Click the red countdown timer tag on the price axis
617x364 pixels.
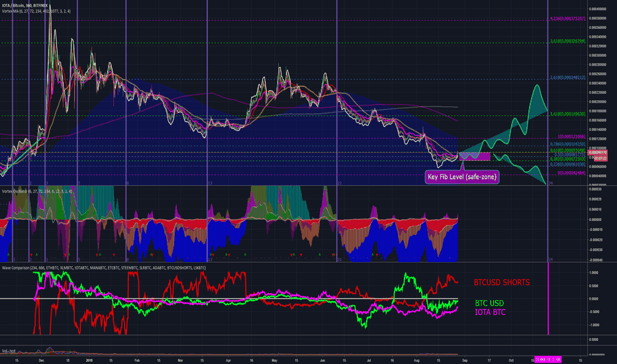point(600,158)
